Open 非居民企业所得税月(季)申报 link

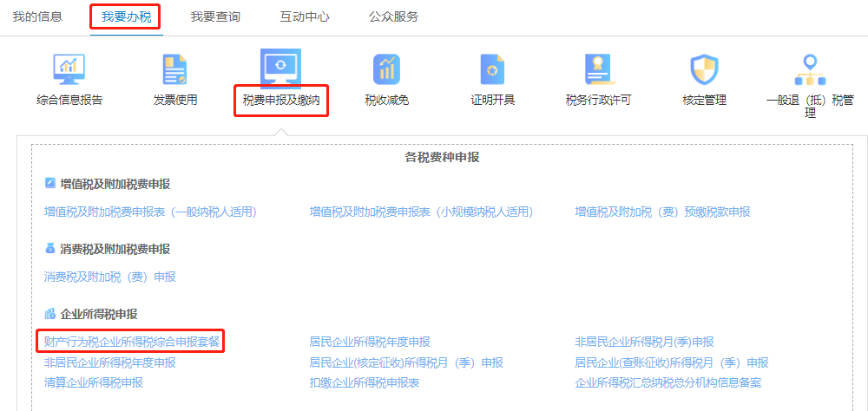pos(644,342)
